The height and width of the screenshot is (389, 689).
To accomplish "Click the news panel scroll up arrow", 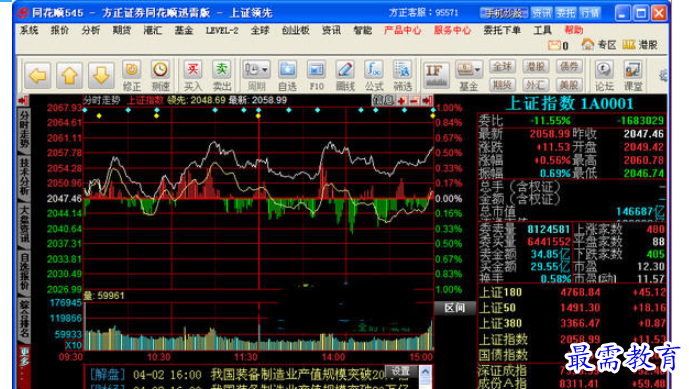I will point(425,372).
